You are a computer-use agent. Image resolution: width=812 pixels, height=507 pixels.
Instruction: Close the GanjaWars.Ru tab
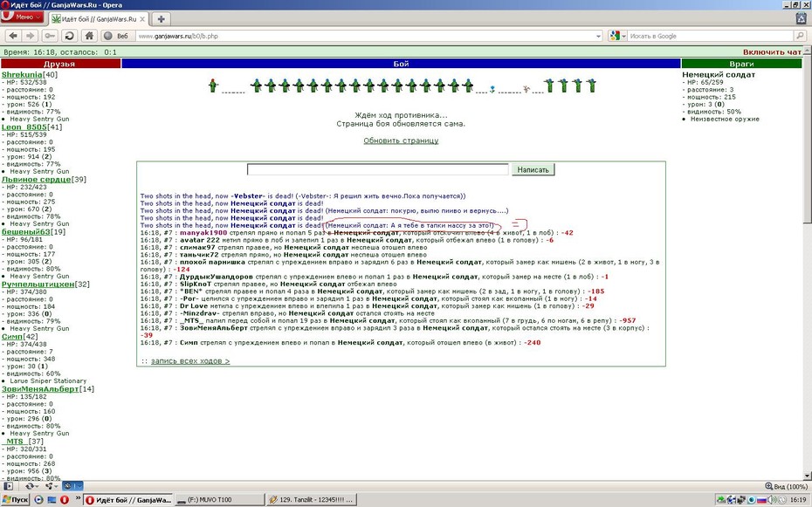coord(142,19)
